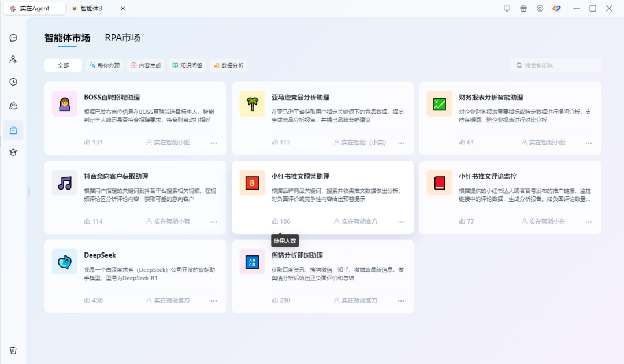
Task: Open the history clock icon in sidebar
Action: click(x=13, y=82)
